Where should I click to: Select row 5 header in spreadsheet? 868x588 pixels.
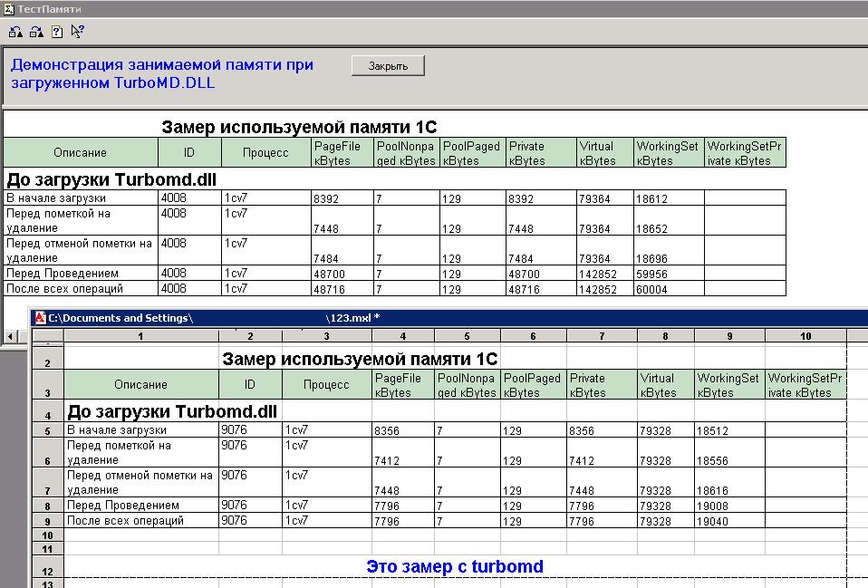(47, 431)
